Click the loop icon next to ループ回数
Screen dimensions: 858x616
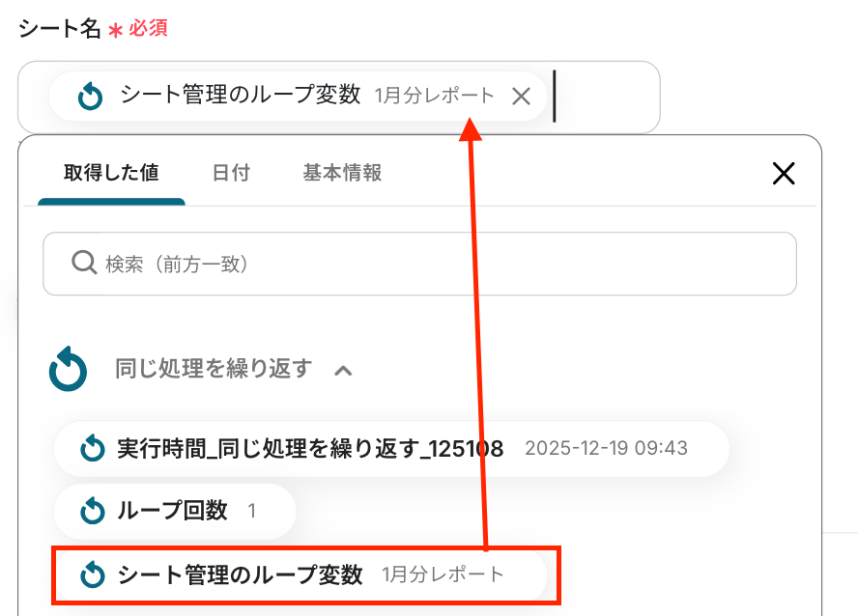point(93,511)
